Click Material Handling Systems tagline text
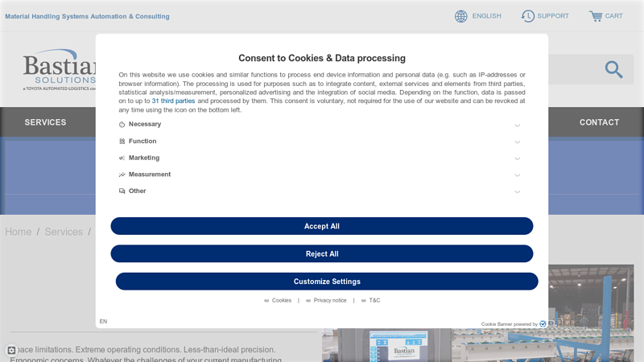Viewport: 644px width, 362px height. click(x=87, y=16)
